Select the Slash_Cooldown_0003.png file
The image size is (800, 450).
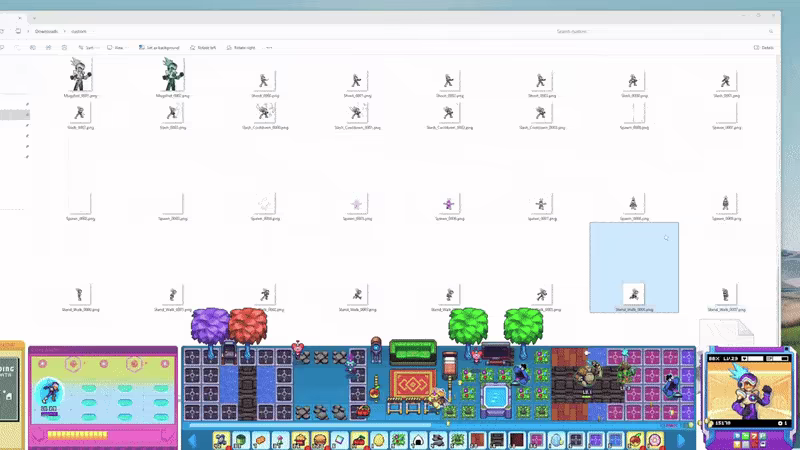pyautogui.click(x=541, y=116)
